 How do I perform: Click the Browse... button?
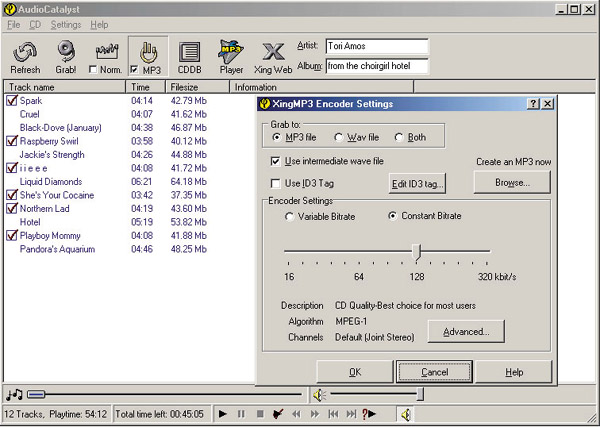click(x=512, y=183)
